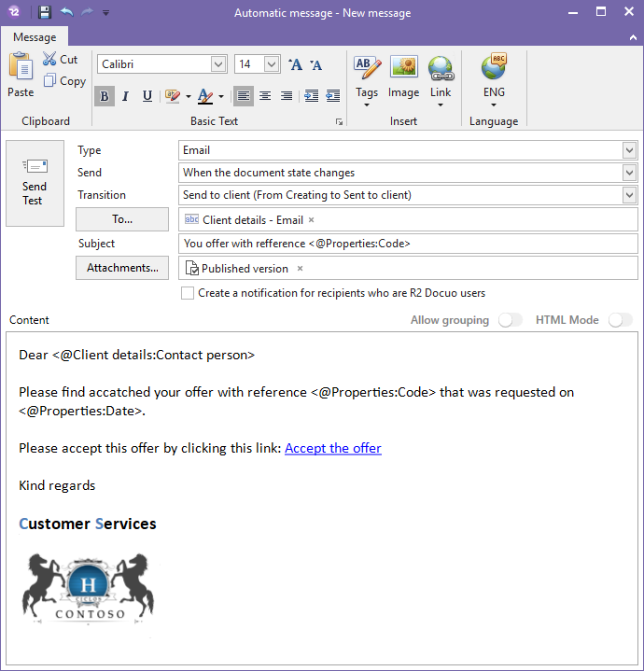Remove the Client details - Email recipient
644x671 pixels.
pos(312,220)
